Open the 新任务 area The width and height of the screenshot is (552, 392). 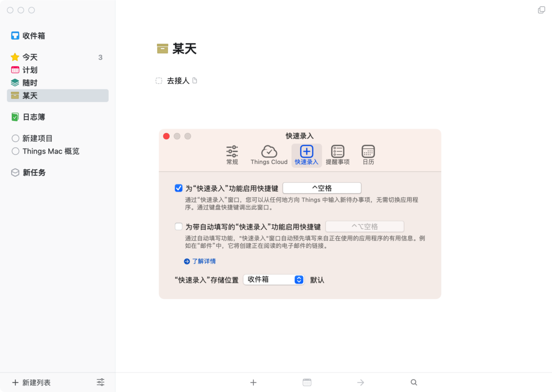[57, 173]
